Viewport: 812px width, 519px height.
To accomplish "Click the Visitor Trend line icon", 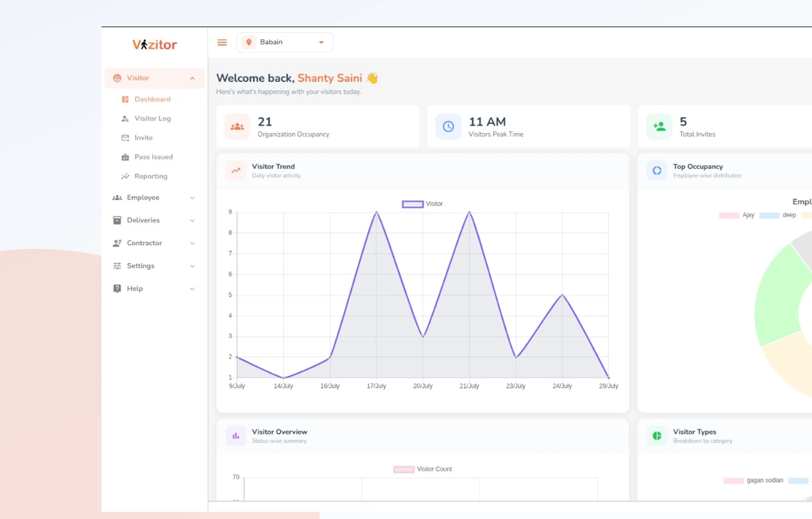I will pyautogui.click(x=235, y=171).
